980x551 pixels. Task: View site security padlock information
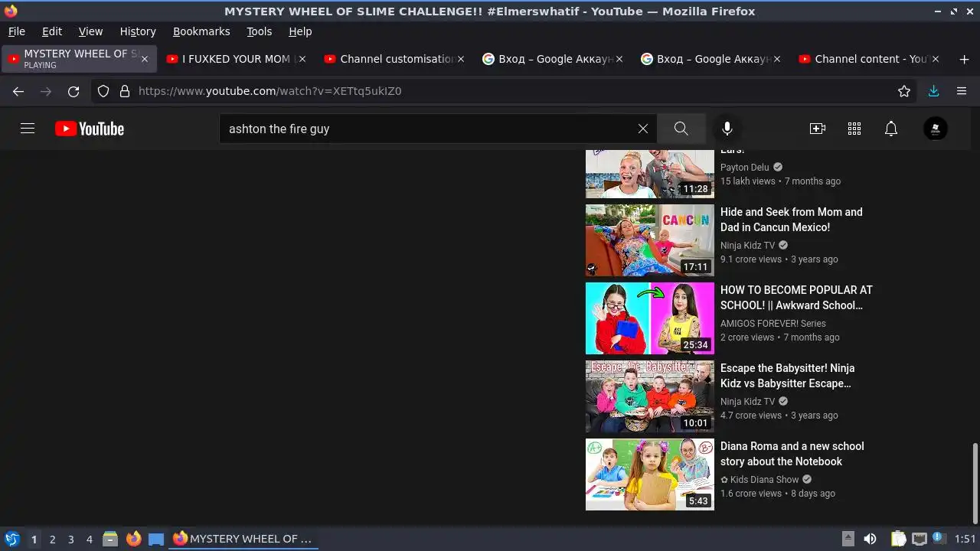point(125,91)
